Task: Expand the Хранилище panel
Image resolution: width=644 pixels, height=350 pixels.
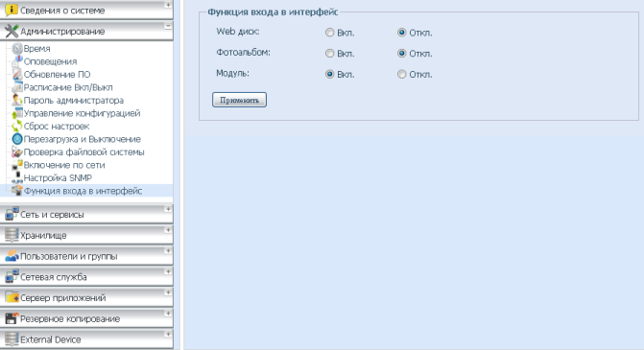Action: (x=86, y=235)
